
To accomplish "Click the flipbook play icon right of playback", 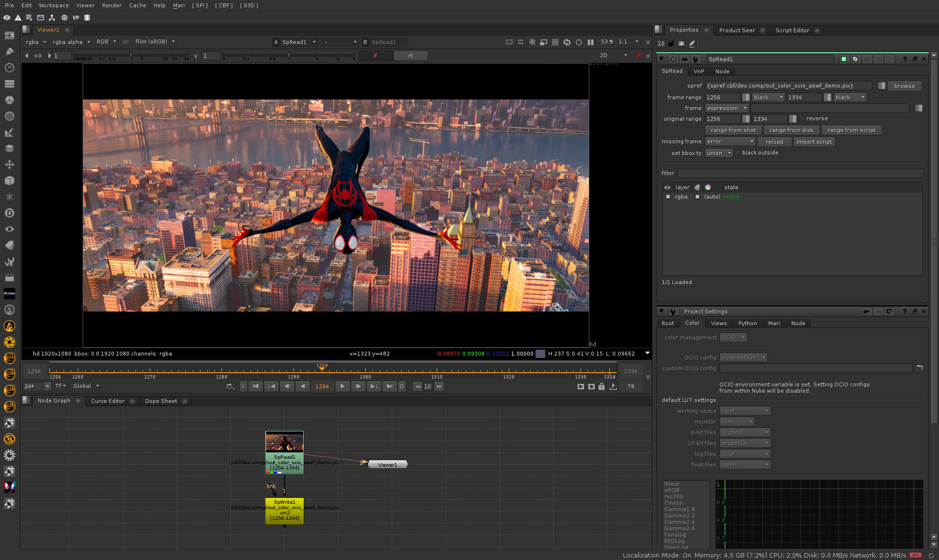I will (581, 386).
